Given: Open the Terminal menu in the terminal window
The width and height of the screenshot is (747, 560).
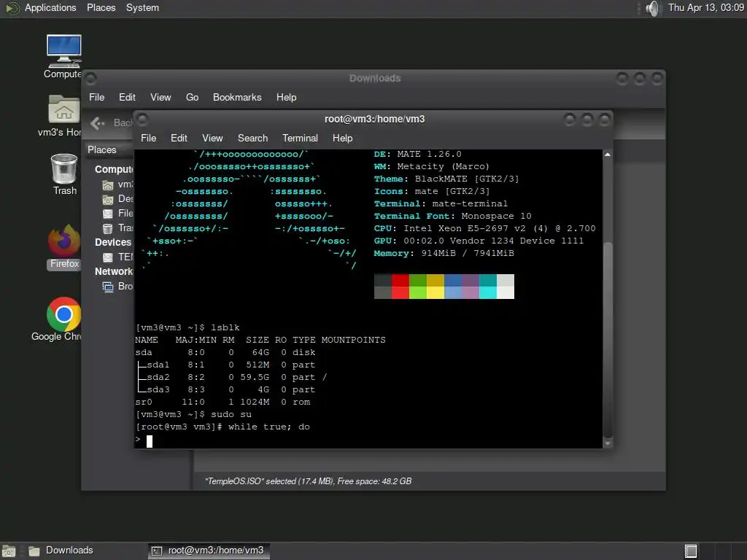Looking at the screenshot, I should (x=300, y=138).
